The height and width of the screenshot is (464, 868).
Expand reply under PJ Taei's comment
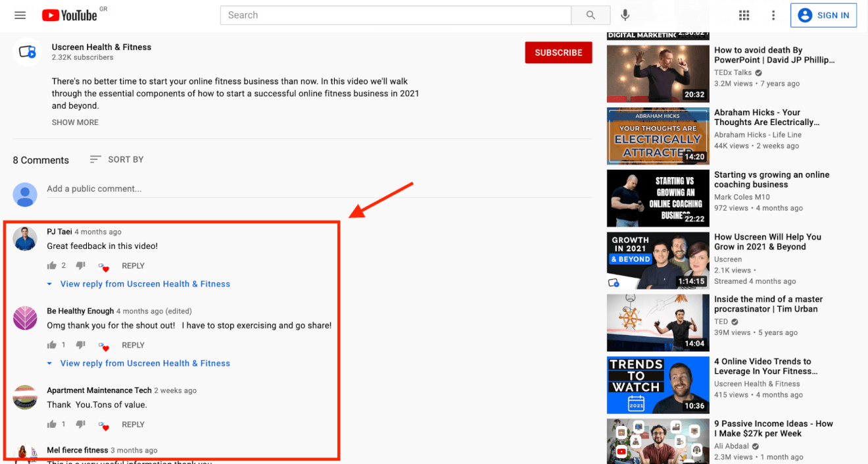[139, 284]
